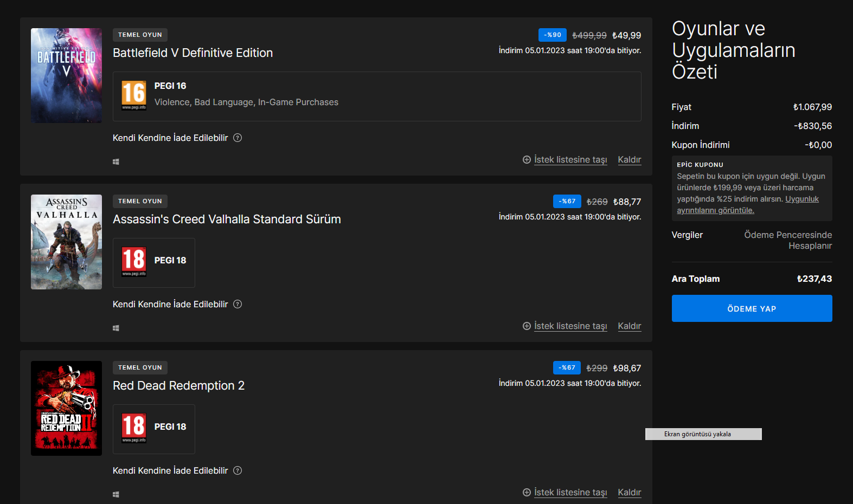Click the EPİC KUPONU heading in the coupon box
The image size is (853, 504).
[x=700, y=165]
